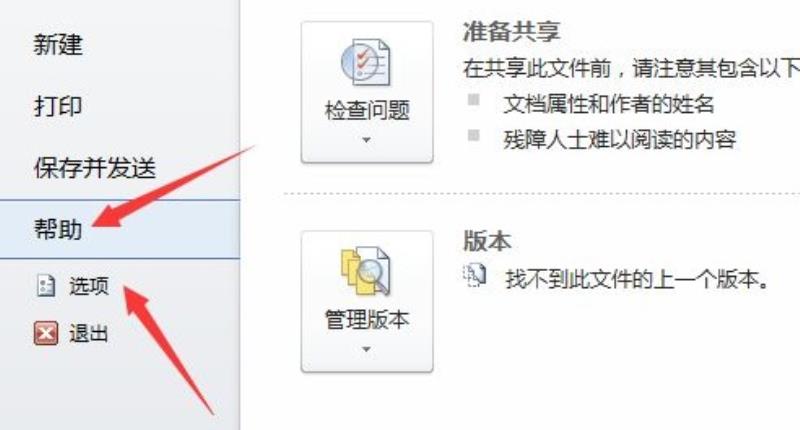Select 保存并发送 in the sidebar
The image size is (800, 430).
click(x=94, y=168)
